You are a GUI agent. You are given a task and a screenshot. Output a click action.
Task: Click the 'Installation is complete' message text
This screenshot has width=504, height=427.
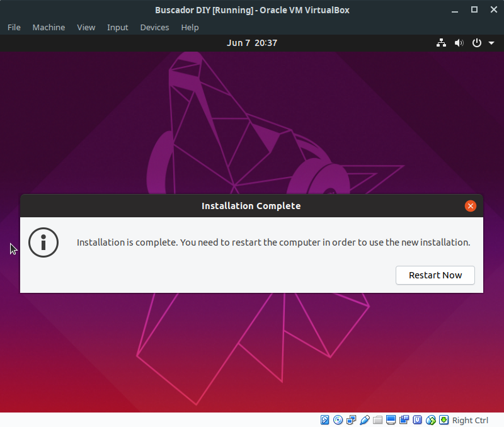(273, 242)
